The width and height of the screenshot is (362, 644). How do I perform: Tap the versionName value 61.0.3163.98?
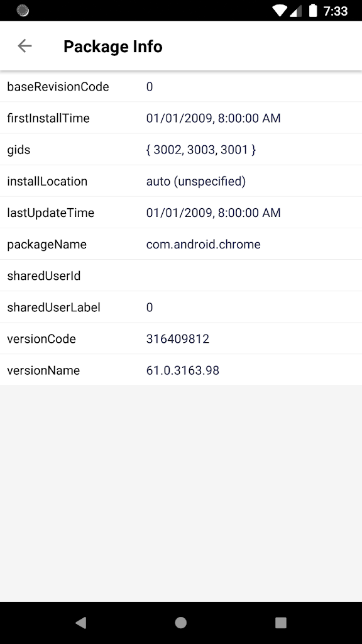[183, 370]
